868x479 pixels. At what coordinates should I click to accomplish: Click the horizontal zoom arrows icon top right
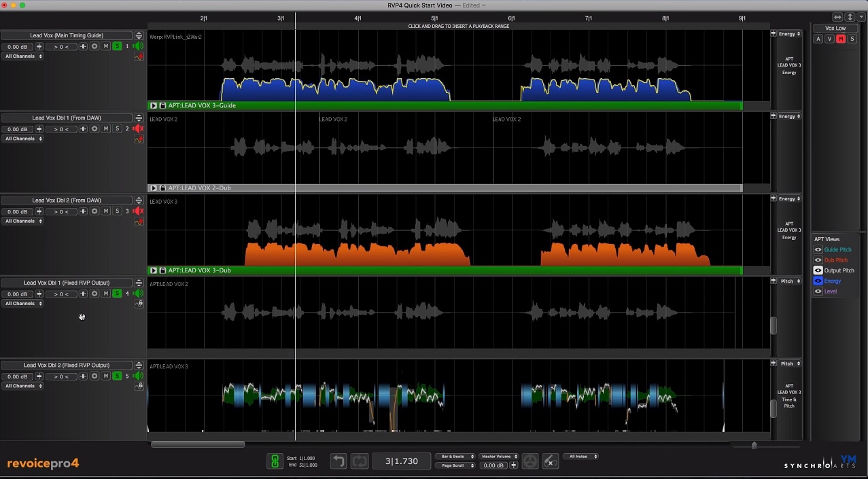click(837, 17)
